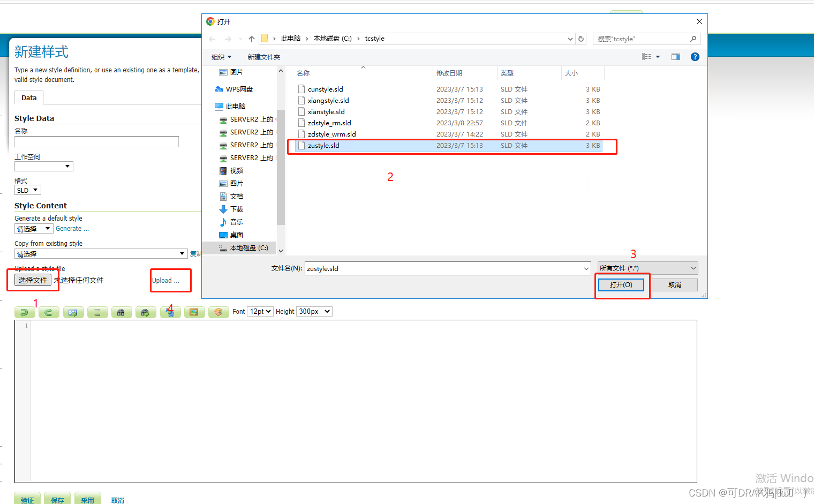Click the Generate ... link

[x=72, y=229]
